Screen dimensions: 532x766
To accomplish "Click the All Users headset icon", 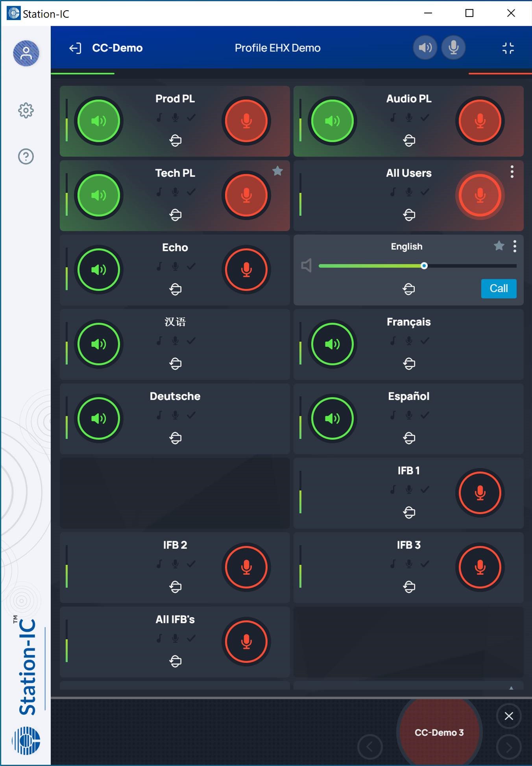I will 409,215.
